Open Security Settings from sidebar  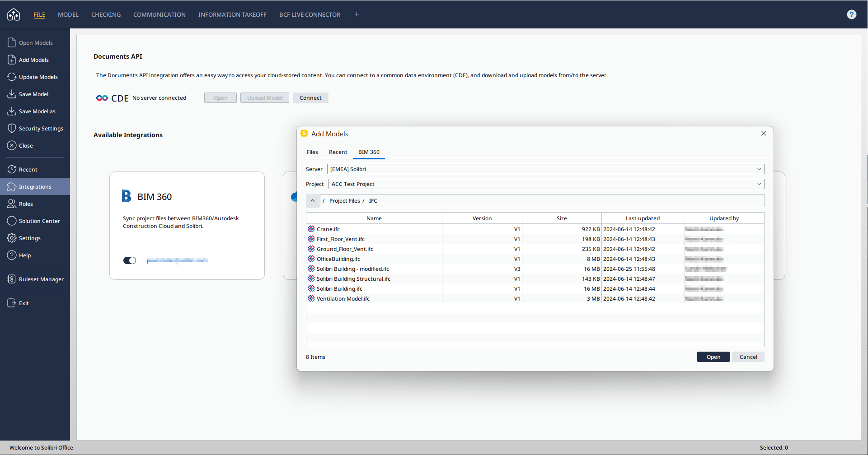[x=41, y=129]
